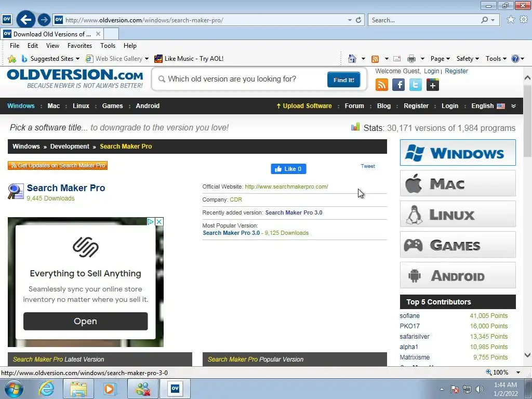Click the Search Maker Pro program icon
Screen dimensions: 532x399
16,191
